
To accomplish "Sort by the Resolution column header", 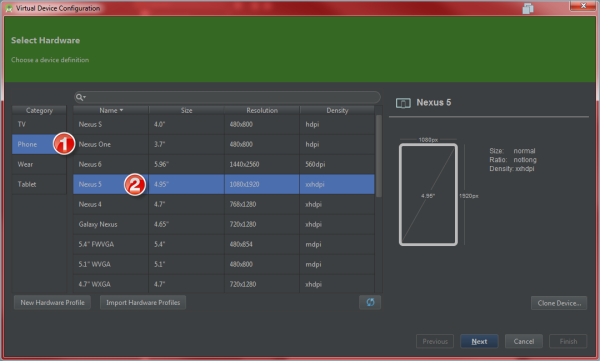I will [x=262, y=110].
